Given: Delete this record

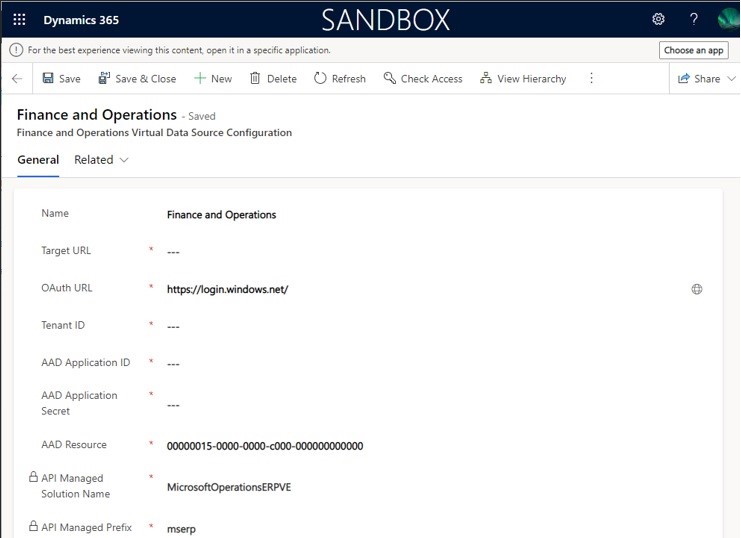Looking at the screenshot, I should [273, 78].
